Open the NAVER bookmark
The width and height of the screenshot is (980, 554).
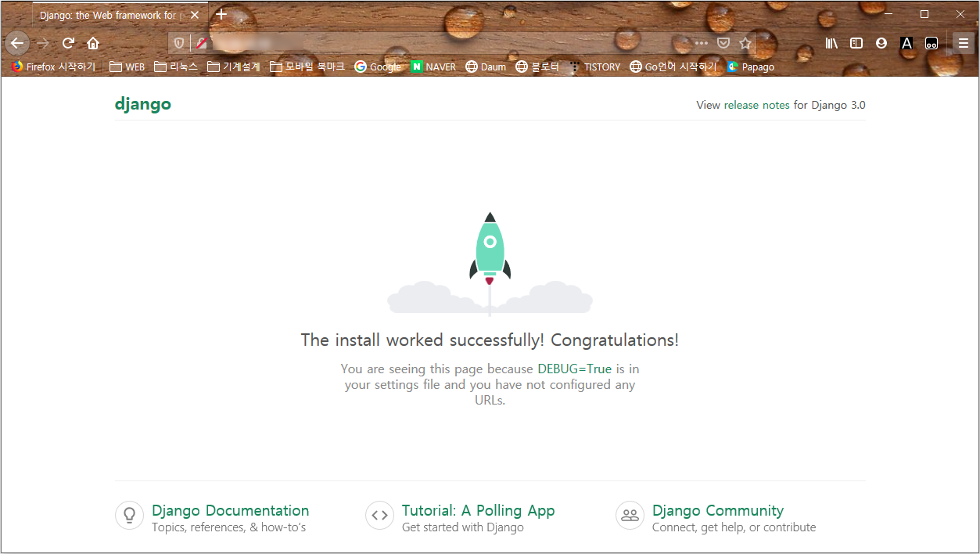pyautogui.click(x=433, y=67)
